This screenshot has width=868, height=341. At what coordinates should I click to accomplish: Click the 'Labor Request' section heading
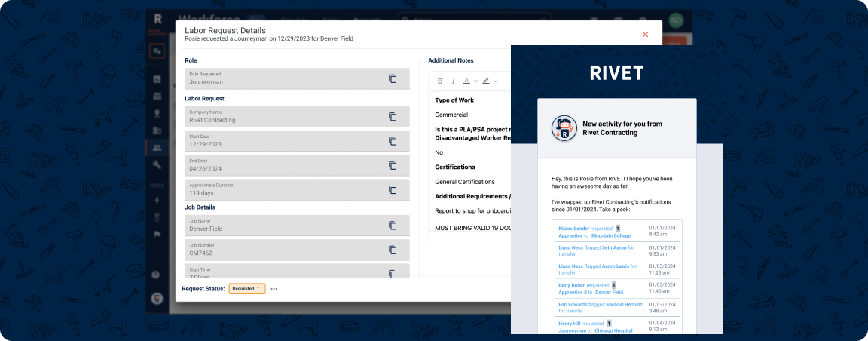(204, 98)
